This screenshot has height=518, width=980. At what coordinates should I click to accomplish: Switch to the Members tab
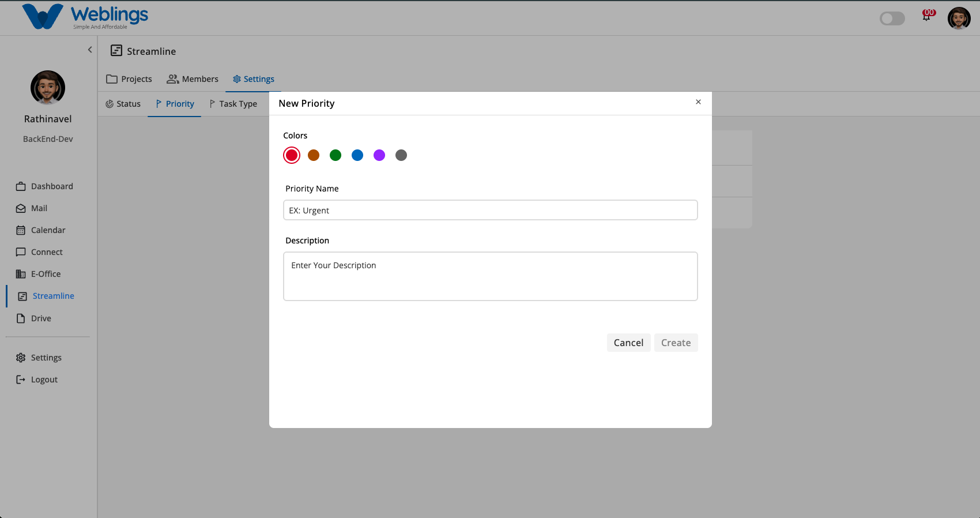[x=193, y=79]
